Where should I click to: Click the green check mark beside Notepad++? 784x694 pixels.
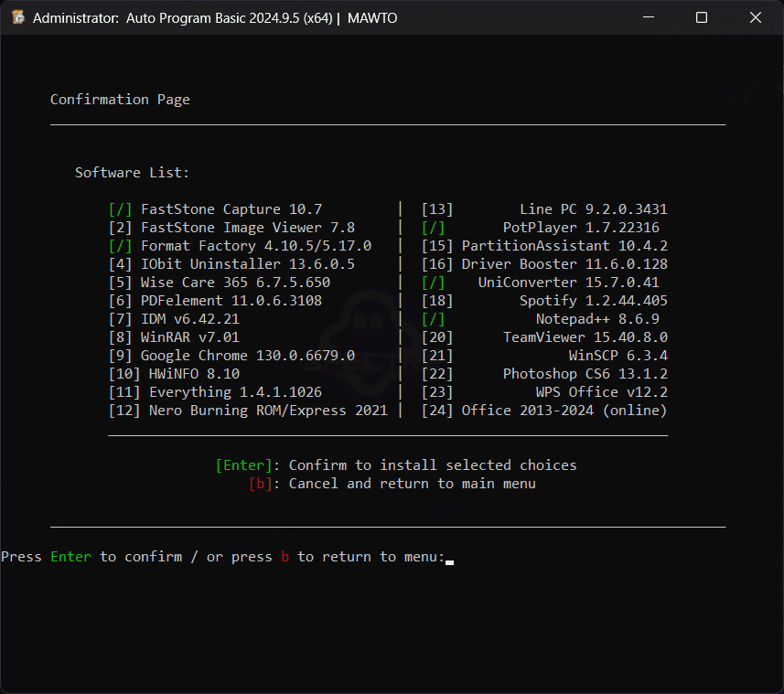(433, 319)
